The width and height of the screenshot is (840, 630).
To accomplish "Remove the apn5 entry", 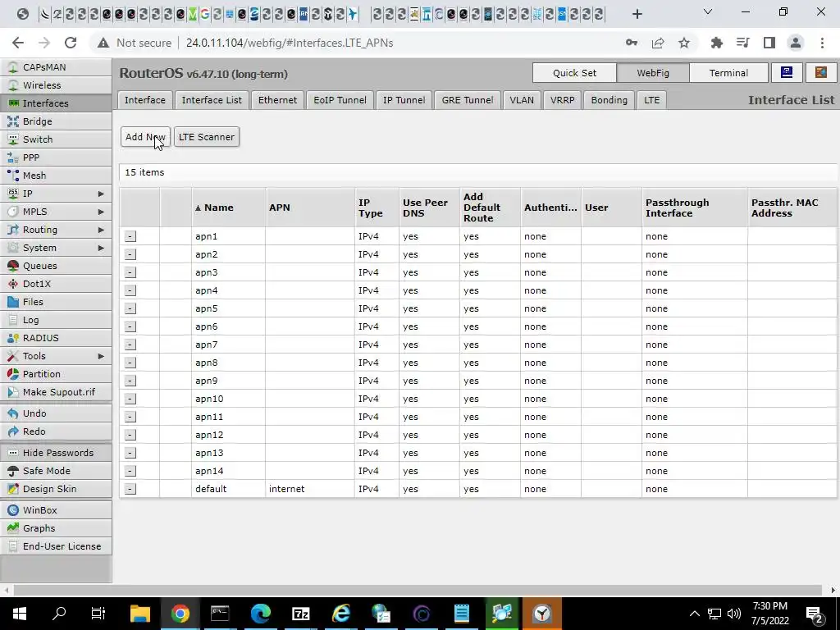I will point(130,308).
